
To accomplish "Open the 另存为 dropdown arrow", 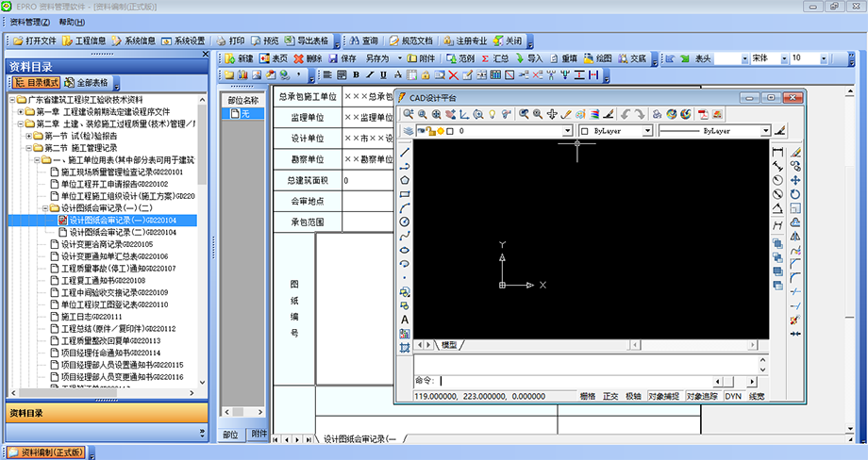I will tap(400, 58).
